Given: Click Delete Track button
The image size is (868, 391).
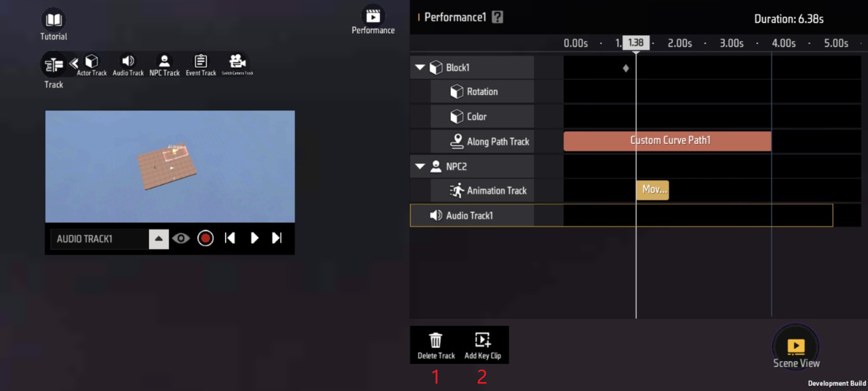Looking at the screenshot, I should pos(436,345).
